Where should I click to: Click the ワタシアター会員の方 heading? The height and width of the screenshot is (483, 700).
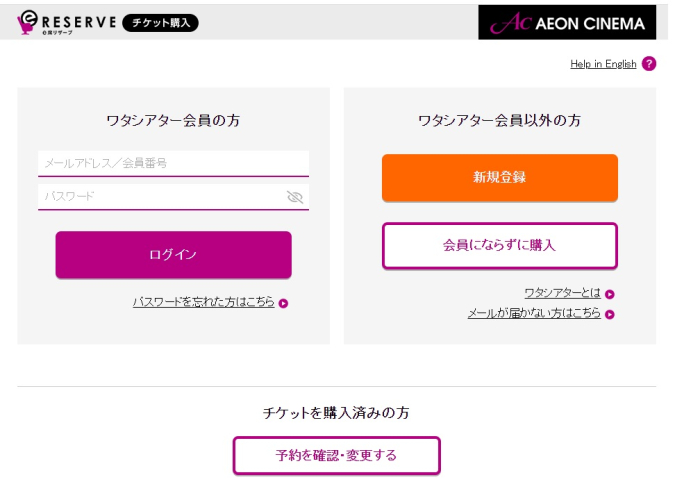click(173, 121)
